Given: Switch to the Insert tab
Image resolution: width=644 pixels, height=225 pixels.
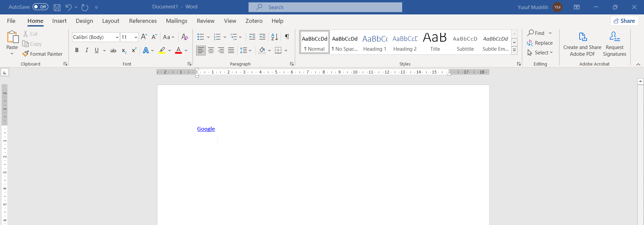Looking at the screenshot, I should pyautogui.click(x=59, y=21).
